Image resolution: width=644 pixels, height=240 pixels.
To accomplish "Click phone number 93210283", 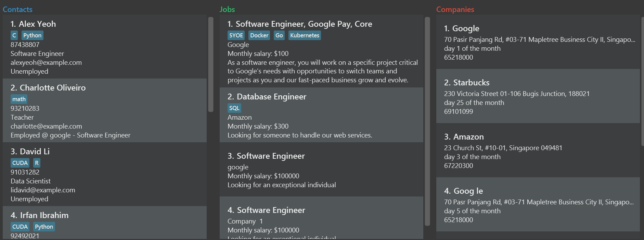I will tap(25, 108).
